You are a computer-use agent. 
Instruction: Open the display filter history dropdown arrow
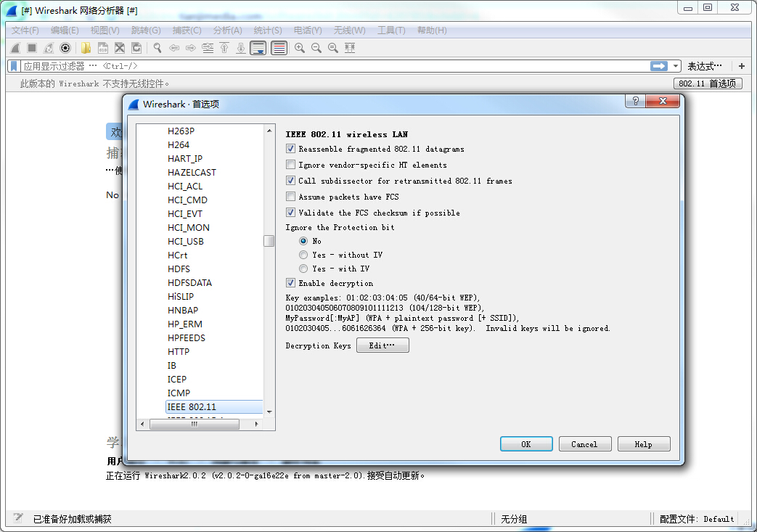[x=676, y=66]
